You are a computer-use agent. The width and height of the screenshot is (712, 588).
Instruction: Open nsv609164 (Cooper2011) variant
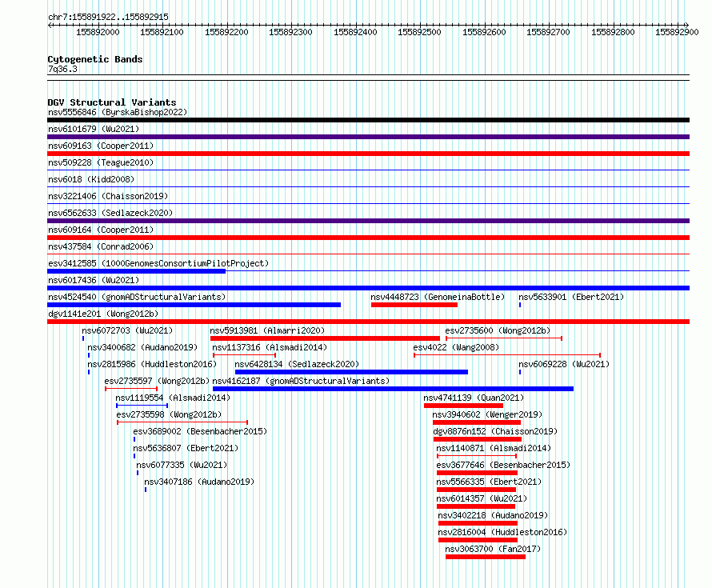click(x=101, y=230)
